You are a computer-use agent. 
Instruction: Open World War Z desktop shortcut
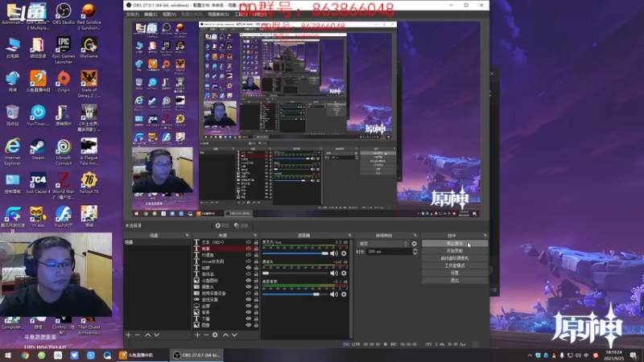click(64, 186)
